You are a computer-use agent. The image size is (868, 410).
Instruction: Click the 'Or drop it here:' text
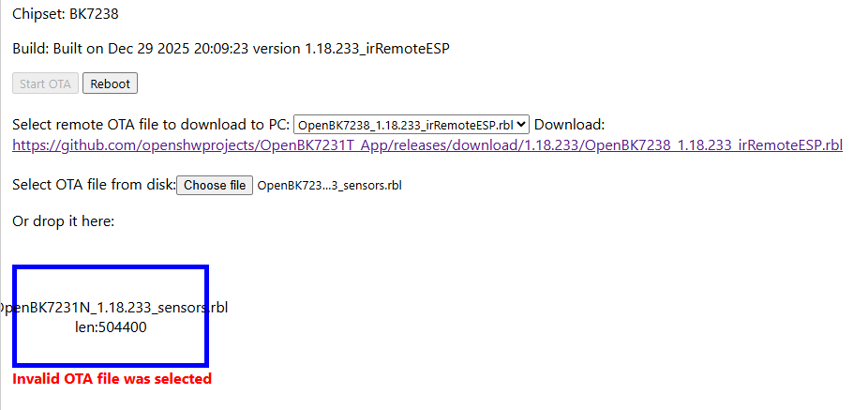pyautogui.click(x=64, y=221)
